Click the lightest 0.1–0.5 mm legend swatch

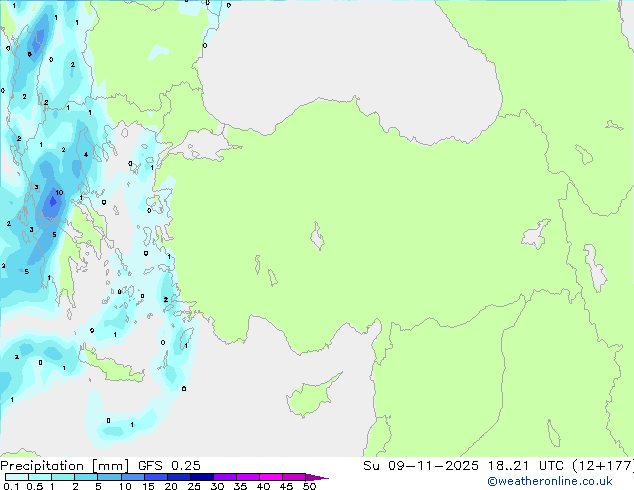coord(17,477)
